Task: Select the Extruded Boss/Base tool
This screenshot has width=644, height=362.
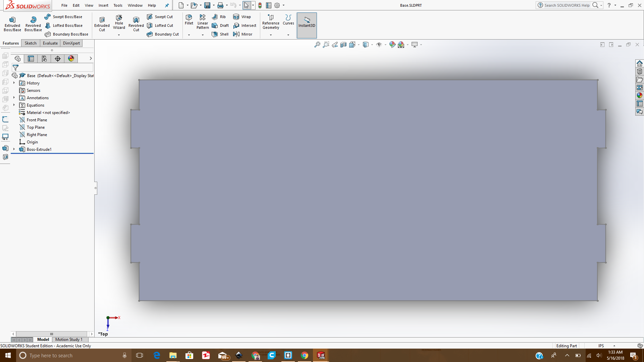Action: (x=12, y=24)
